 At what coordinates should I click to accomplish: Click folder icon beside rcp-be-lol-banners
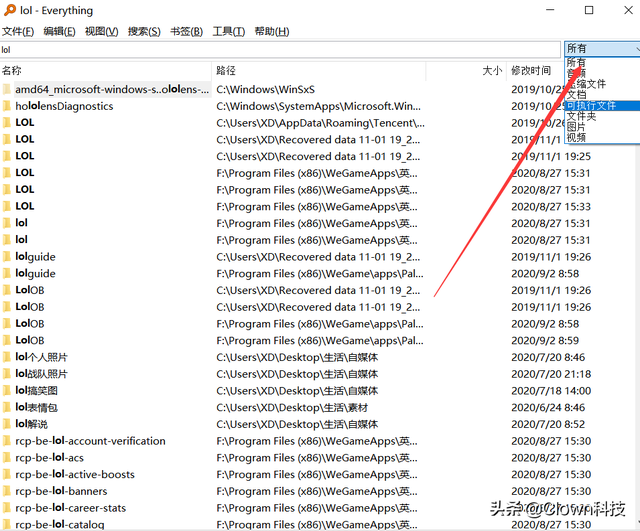7,491
